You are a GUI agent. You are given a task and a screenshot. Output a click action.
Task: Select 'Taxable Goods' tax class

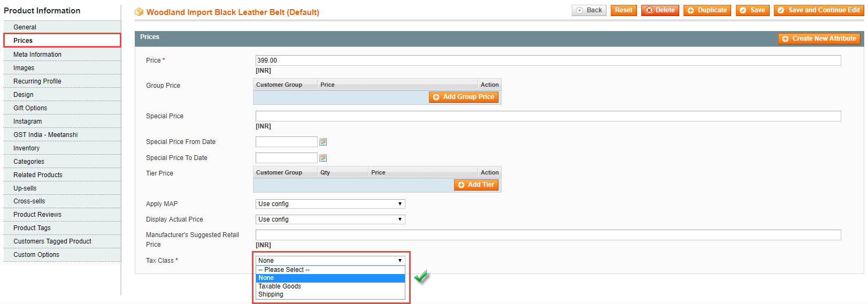(x=330, y=286)
